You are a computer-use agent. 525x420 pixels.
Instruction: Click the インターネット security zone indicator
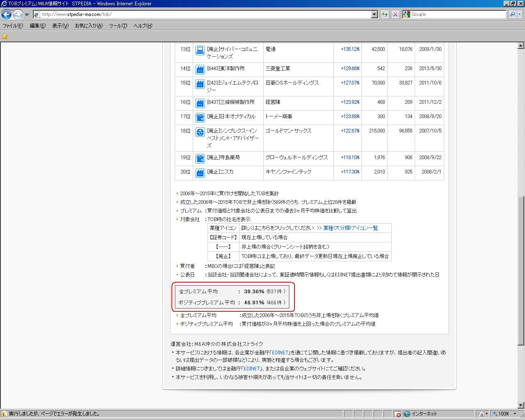[421, 414]
